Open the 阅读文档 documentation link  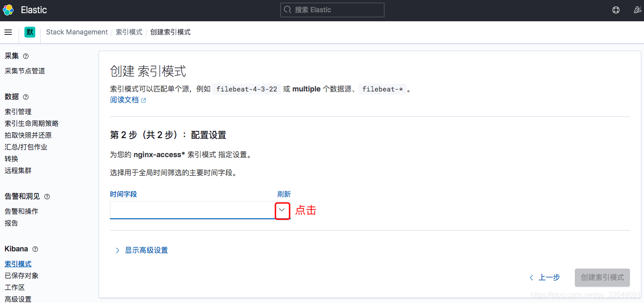124,100
